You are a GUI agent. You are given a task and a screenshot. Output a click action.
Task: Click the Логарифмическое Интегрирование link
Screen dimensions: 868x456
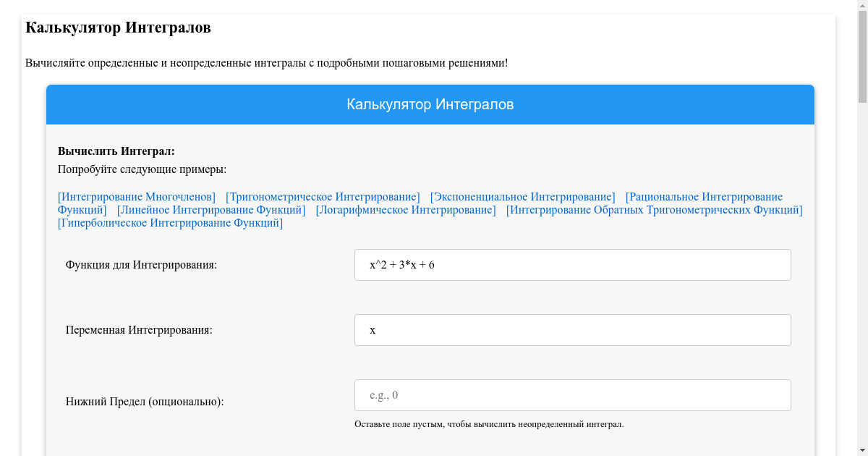pos(406,210)
